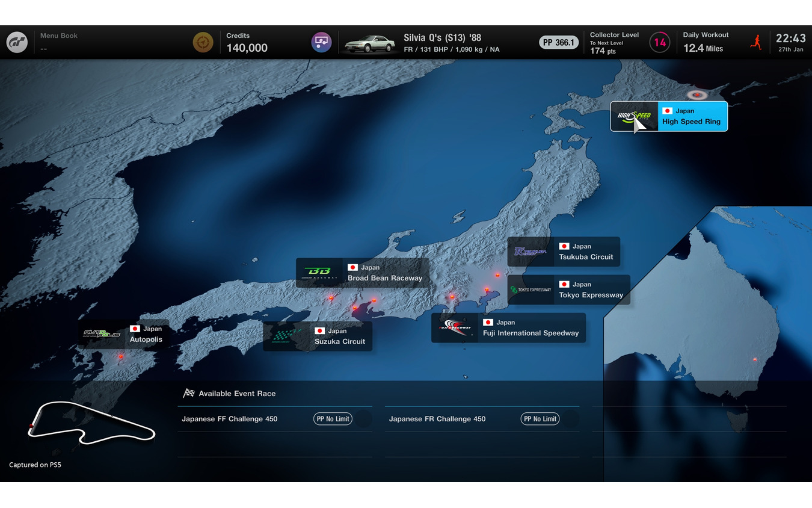Screen dimensions: 812x508
Task: Click the High Speed Ring map marker
Action: click(697, 94)
